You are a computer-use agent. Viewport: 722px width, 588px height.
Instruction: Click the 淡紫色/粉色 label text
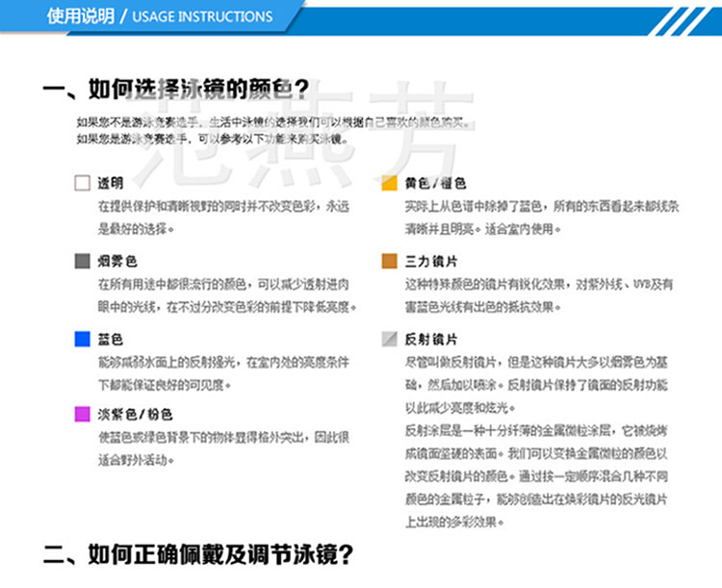click(135, 415)
